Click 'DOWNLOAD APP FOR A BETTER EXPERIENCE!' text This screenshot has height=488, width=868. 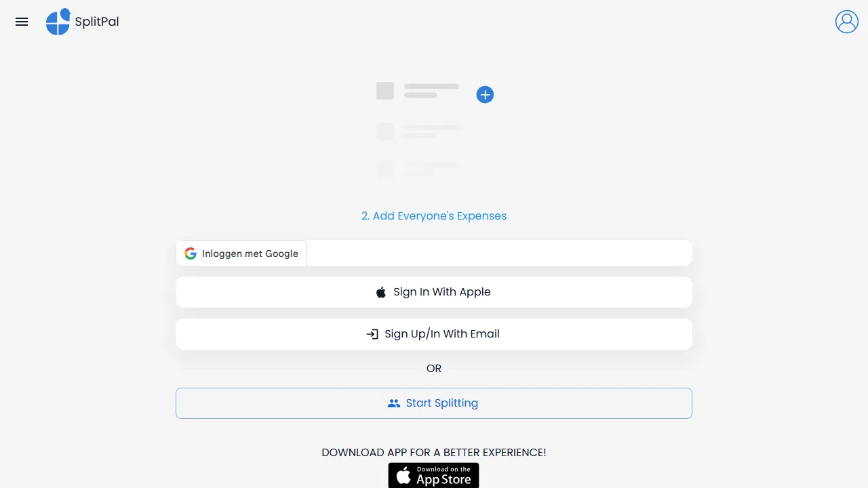(433, 452)
